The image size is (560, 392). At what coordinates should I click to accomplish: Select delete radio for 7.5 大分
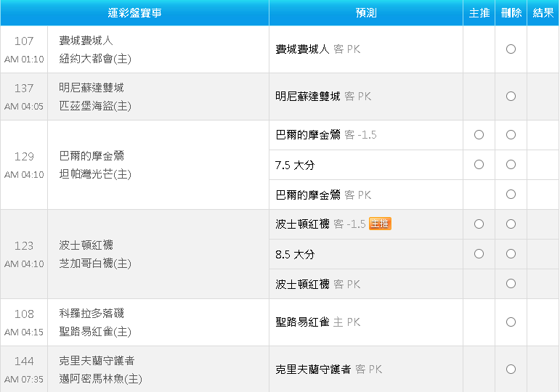[x=511, y=164]
